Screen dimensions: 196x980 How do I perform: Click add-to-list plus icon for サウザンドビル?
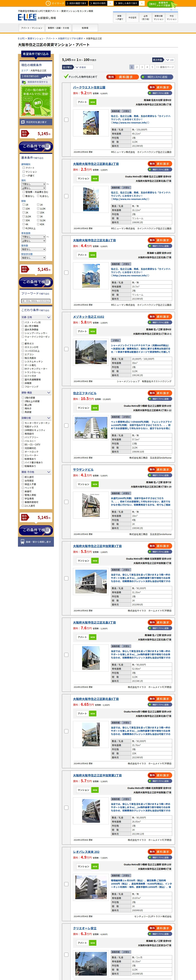click(x=150, y=475)
